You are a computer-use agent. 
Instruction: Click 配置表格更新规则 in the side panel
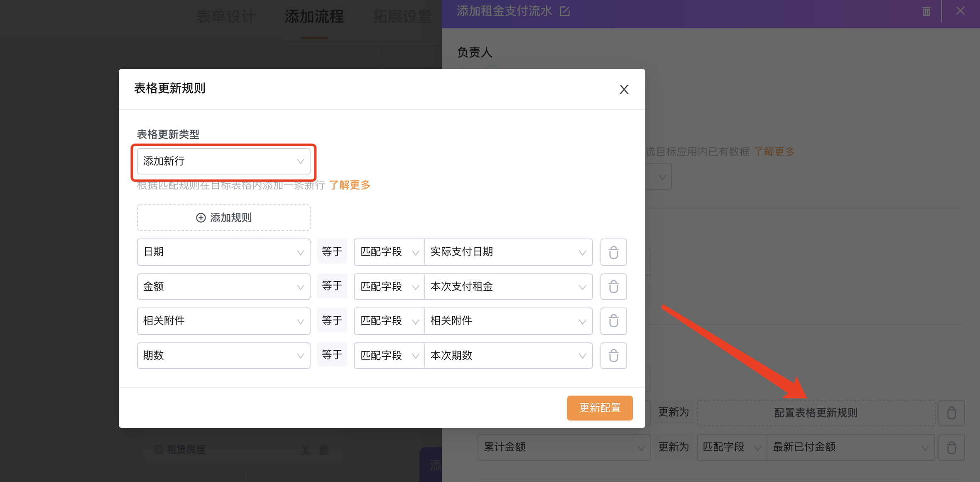coord(816,413)
